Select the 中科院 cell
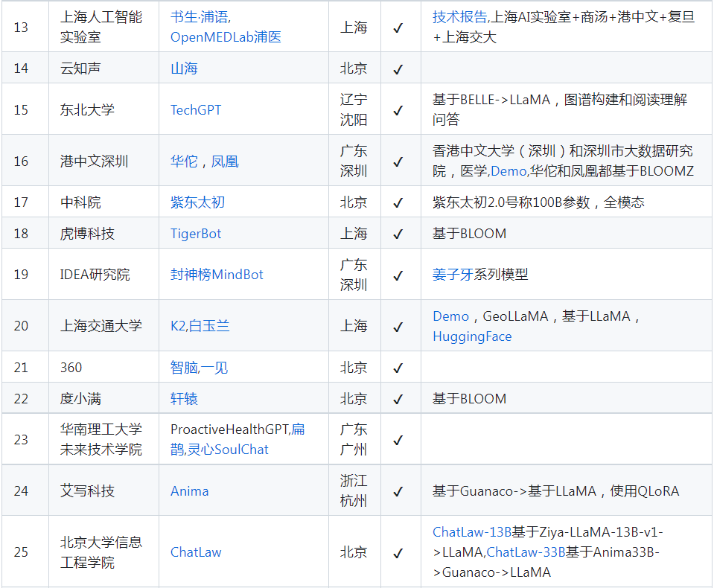This screenshot has width=714, height=588. click(103, 202)
